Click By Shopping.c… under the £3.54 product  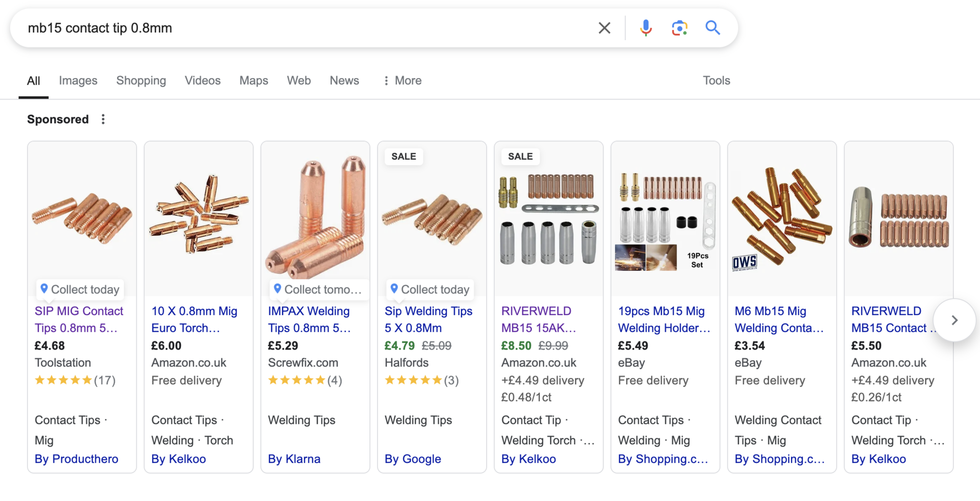(x=780, y=459)
